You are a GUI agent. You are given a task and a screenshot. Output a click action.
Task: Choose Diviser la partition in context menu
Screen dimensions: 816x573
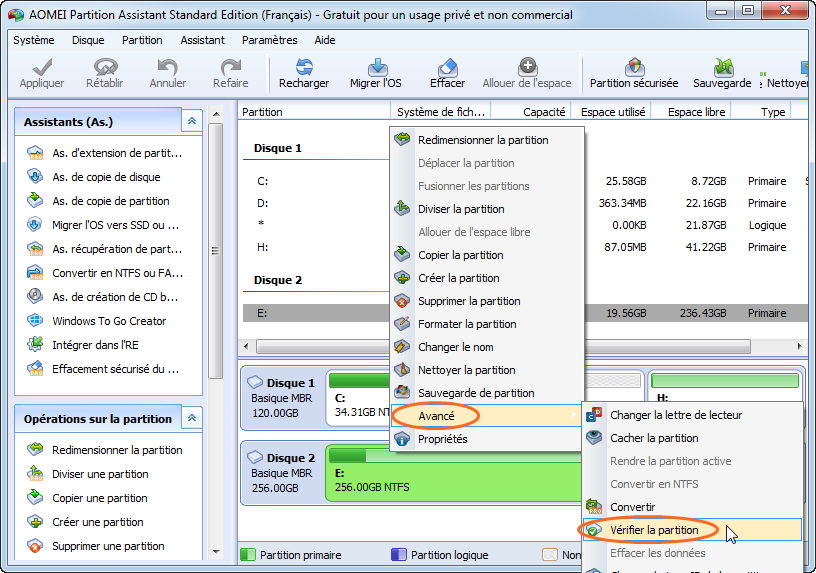tap(486, 209)
